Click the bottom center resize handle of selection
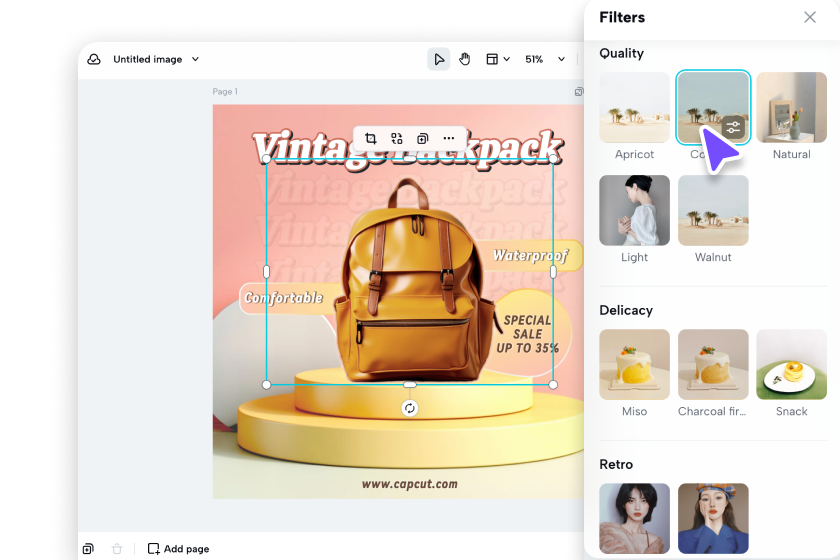Screen dimensions: 840x560 tap(410, 385)
